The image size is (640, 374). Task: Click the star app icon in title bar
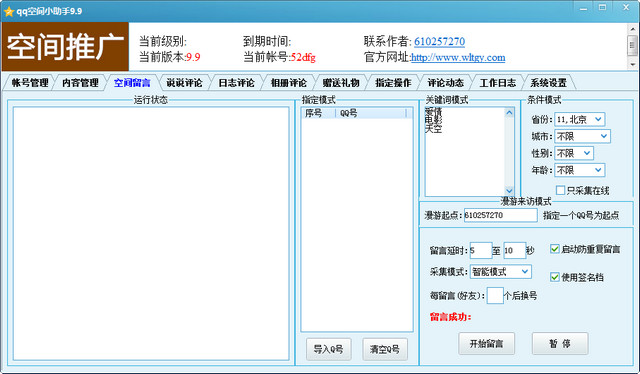[x=9, y=11]
